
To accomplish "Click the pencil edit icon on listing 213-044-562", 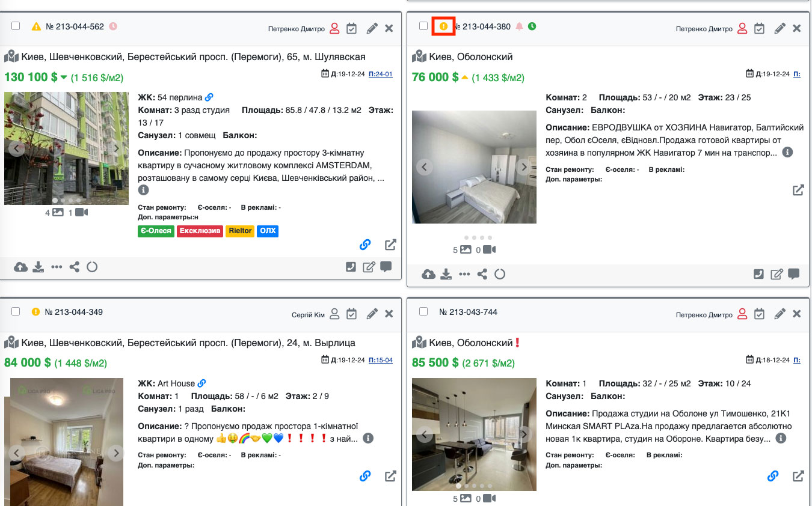I will coord(372,28).
